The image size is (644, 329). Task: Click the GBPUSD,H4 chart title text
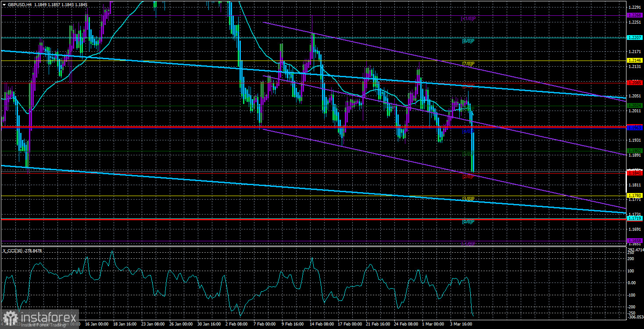point(19,4)
